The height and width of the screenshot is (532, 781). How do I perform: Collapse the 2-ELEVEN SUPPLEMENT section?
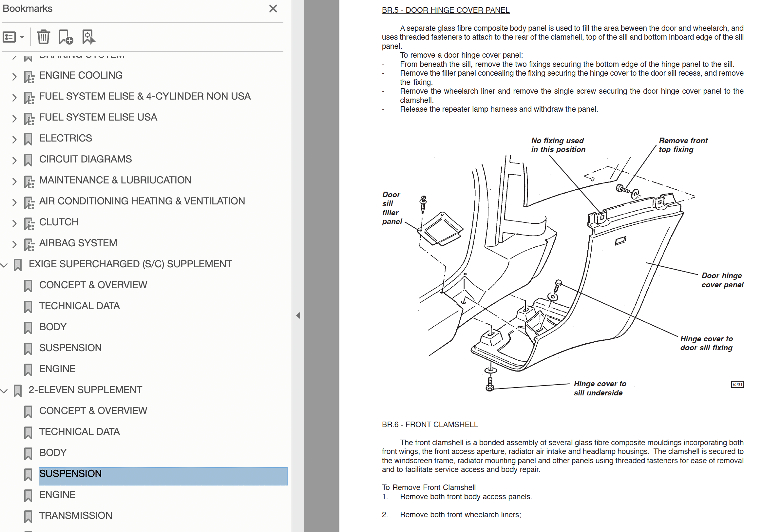(x=4, y=391)
